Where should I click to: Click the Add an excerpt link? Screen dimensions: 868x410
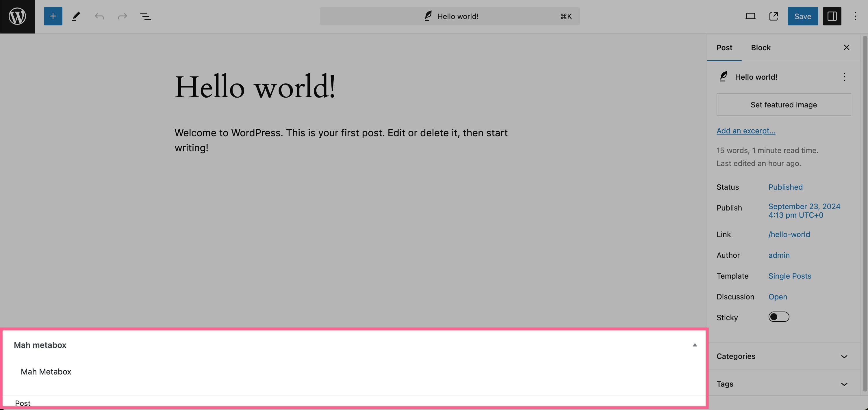click(745, 131)
